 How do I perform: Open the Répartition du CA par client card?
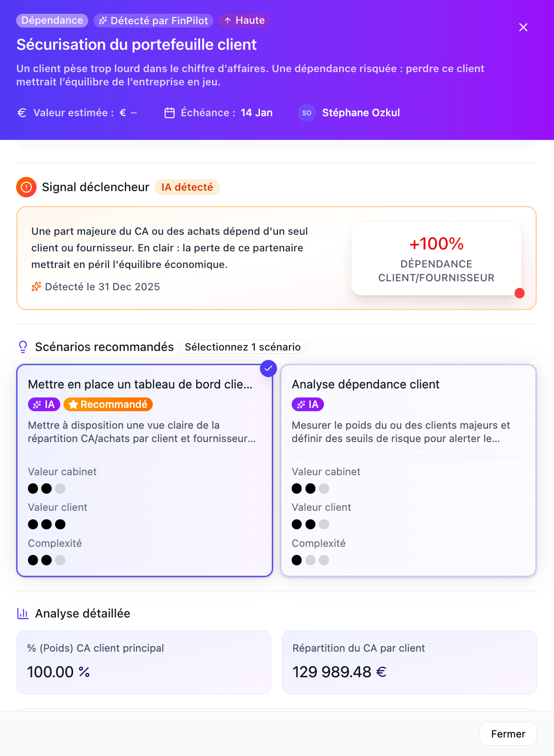[x=409, y=662]
